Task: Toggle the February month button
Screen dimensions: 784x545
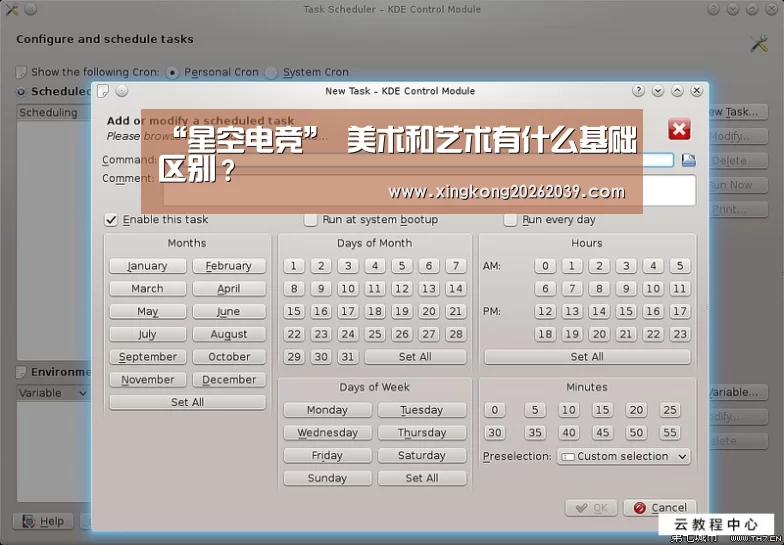Action: [229, 266]
